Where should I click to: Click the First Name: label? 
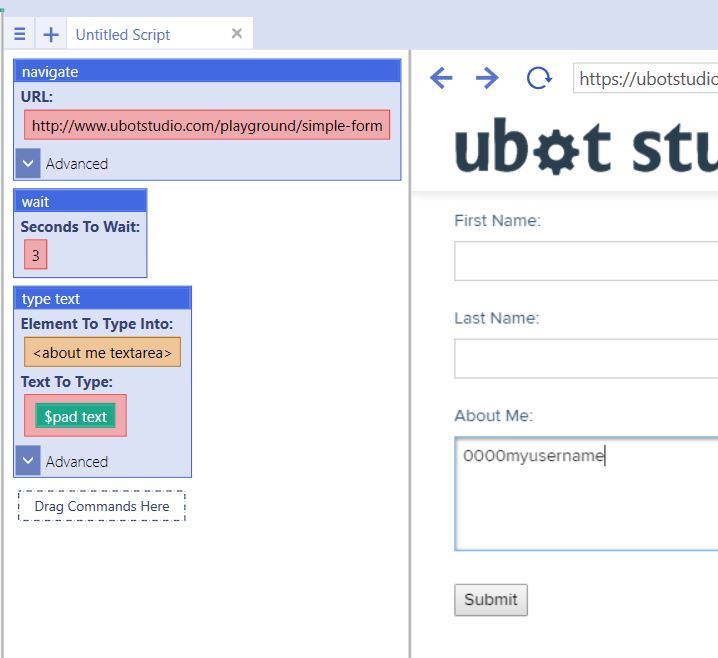[x=497, y=220]
